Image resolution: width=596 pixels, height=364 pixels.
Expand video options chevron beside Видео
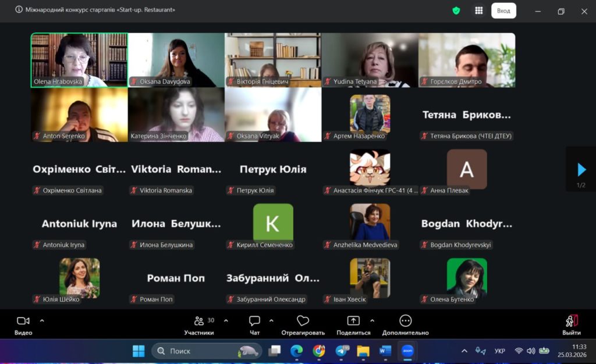[42, 320]
